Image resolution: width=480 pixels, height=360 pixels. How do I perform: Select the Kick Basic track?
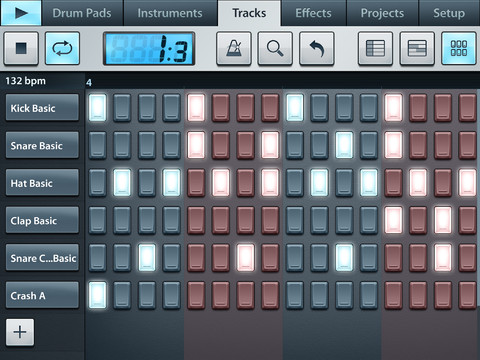pyautogui.click(x=42, y=108)
